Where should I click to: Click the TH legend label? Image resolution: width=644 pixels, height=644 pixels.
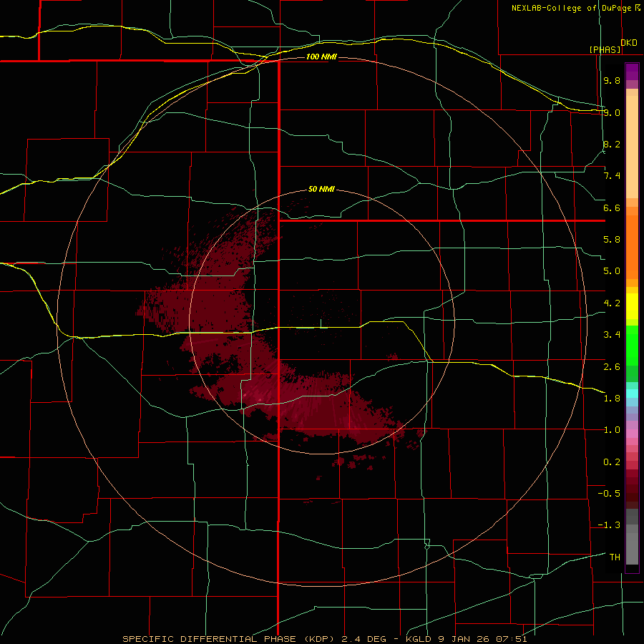[x=615, y=557]
